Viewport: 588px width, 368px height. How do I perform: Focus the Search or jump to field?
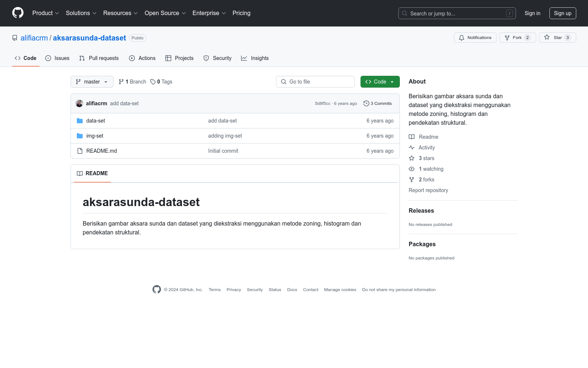(x=457, y=13)
